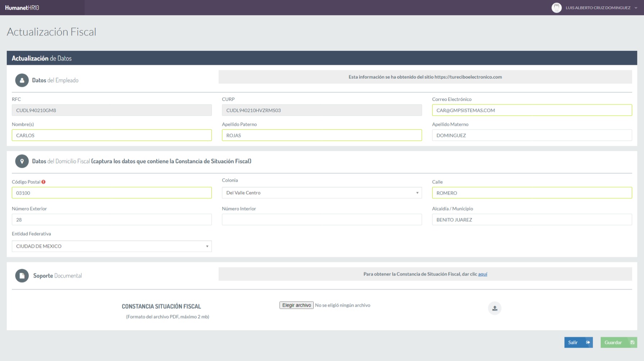Focus the empty Número Interior field

(321, 220)
